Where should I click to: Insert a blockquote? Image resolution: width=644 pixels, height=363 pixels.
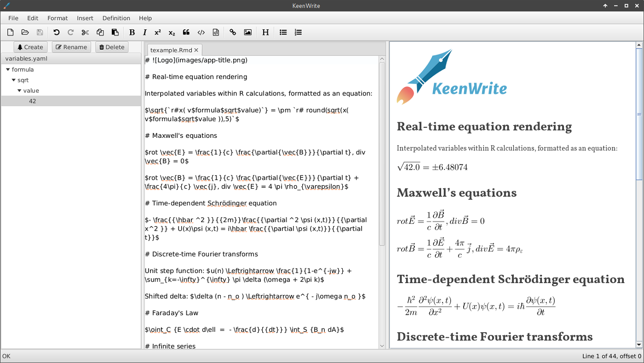click(186, 32)
